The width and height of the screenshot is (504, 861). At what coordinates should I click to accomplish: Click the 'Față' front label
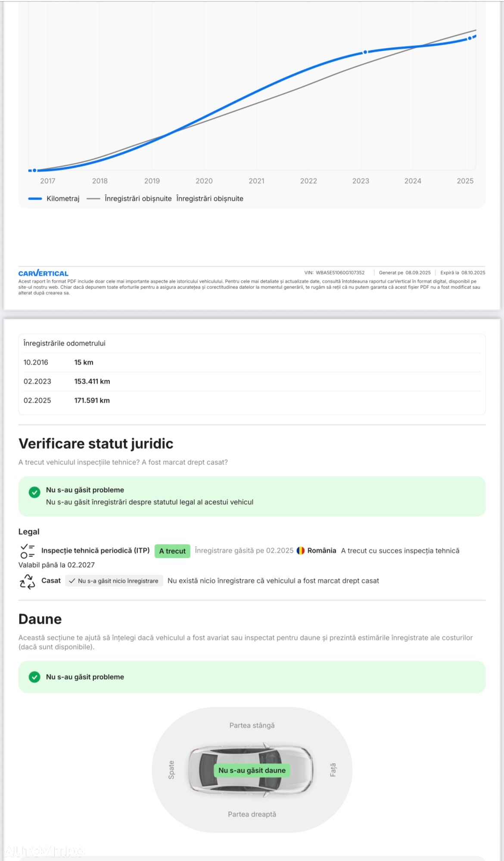tap(333, 770)
